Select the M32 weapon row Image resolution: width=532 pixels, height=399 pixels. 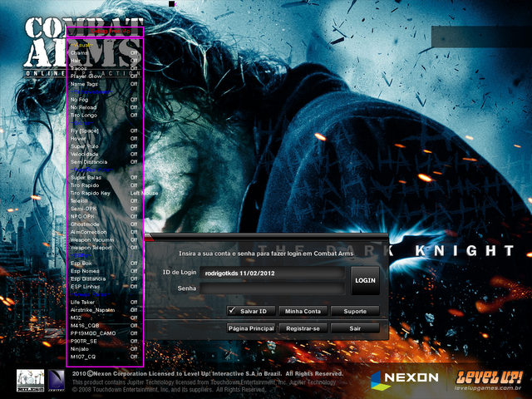point(105,318)
